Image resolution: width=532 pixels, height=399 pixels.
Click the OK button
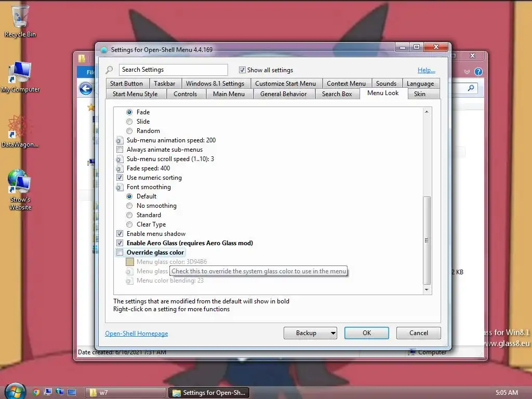[367, 333]
